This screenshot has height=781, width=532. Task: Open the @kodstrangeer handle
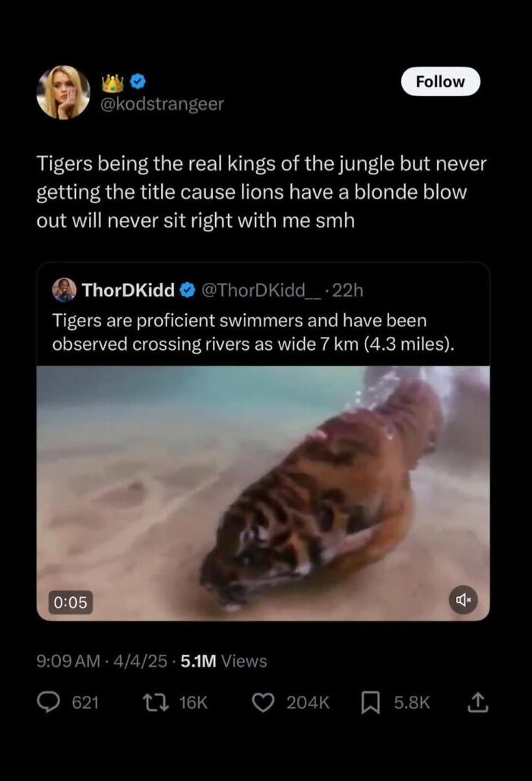pos(163,103)
